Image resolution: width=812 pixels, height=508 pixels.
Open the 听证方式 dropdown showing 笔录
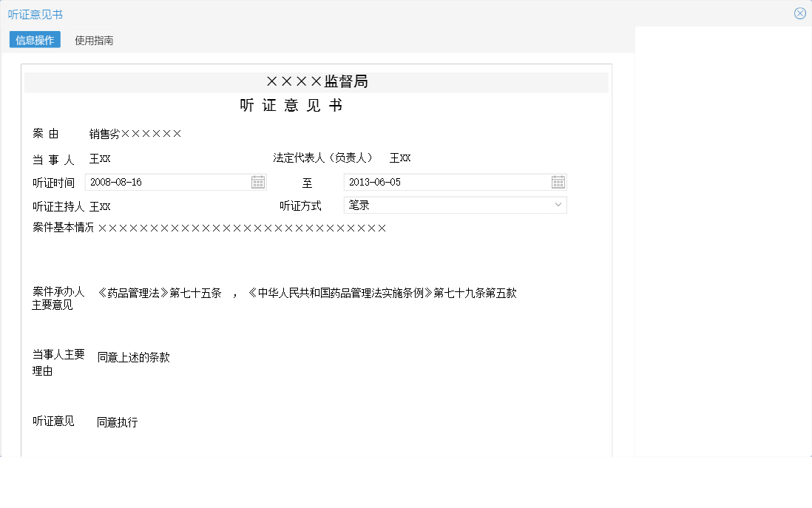point(455,205)
